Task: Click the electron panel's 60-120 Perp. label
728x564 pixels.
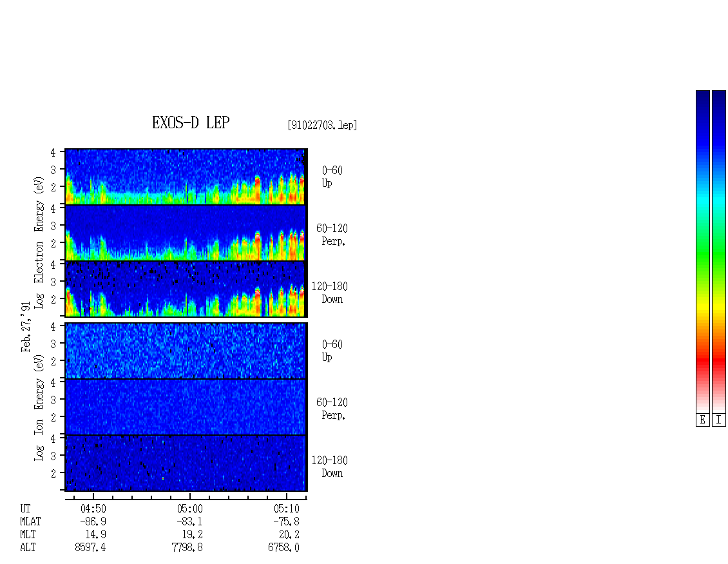Action: coord(332,235)
